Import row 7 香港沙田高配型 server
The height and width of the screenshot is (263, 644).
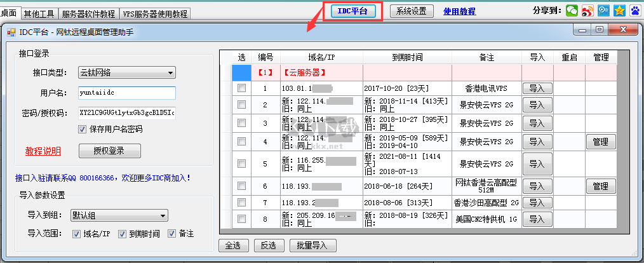537,202
